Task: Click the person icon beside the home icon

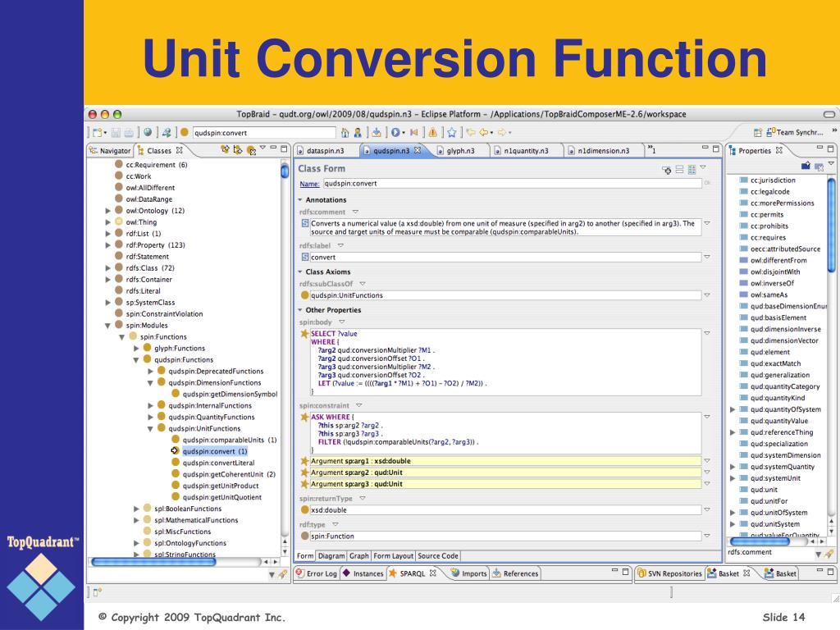Action: point(358,132)
